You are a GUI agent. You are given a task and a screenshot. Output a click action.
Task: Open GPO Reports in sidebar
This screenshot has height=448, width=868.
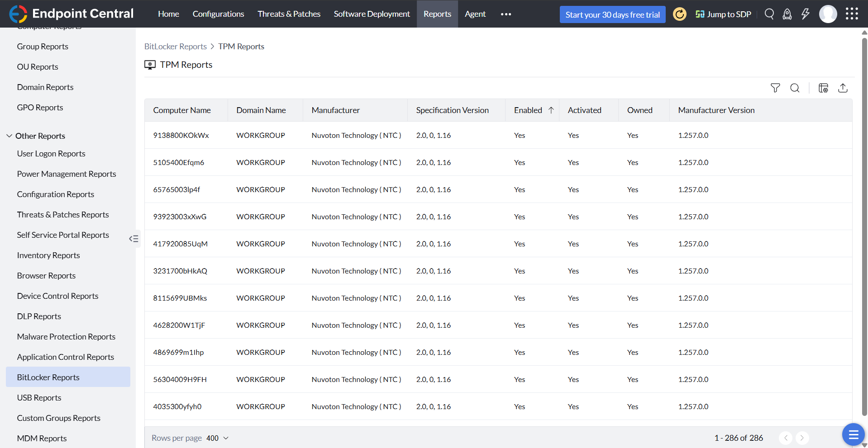tap(40, 108)
